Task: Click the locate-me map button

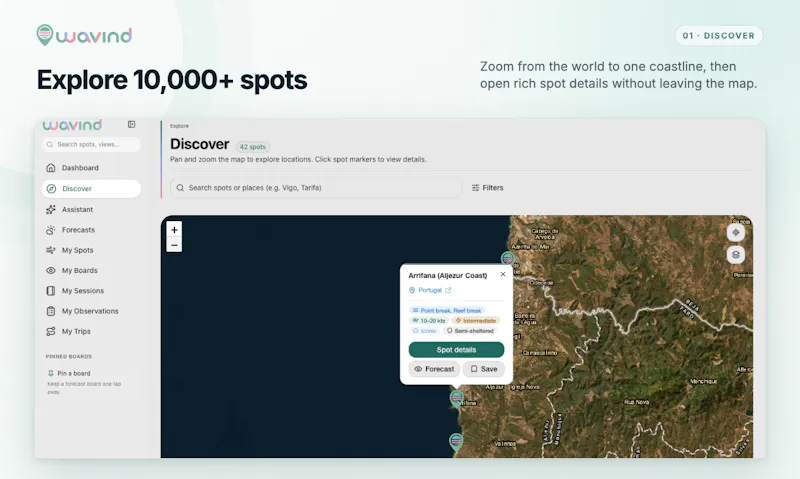Action: click(x=736, y=233)
